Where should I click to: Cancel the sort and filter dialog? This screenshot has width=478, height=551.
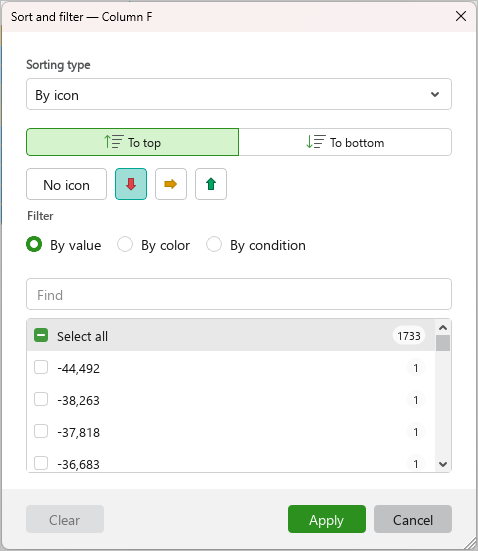click(413, 519)
